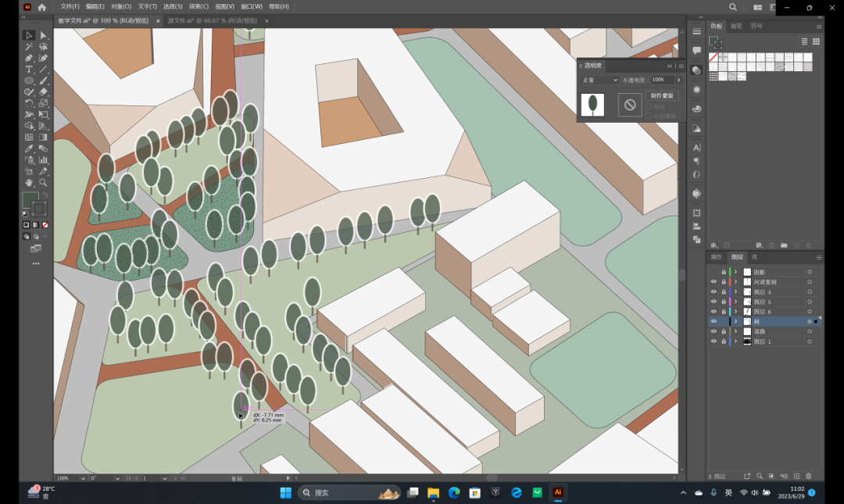Unlock the 阴影 layer lock
This screenshot has width=844, height=504.
tap(724, 272)
